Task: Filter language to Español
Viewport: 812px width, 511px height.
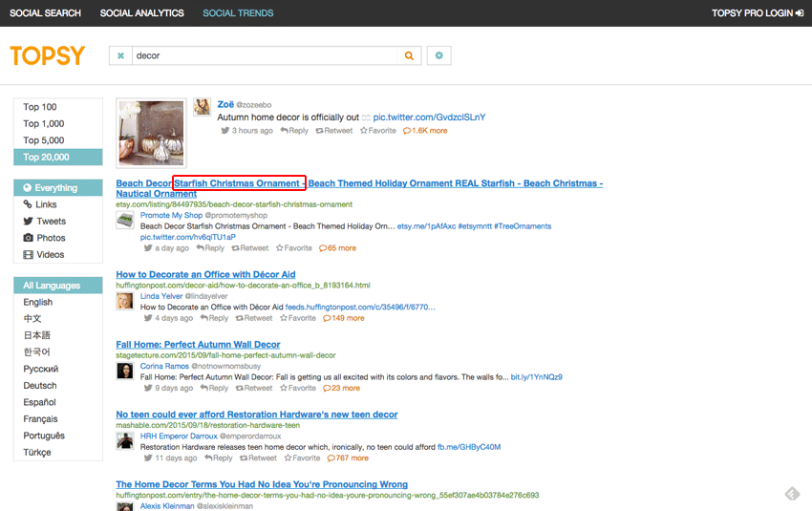Action: 58,402
